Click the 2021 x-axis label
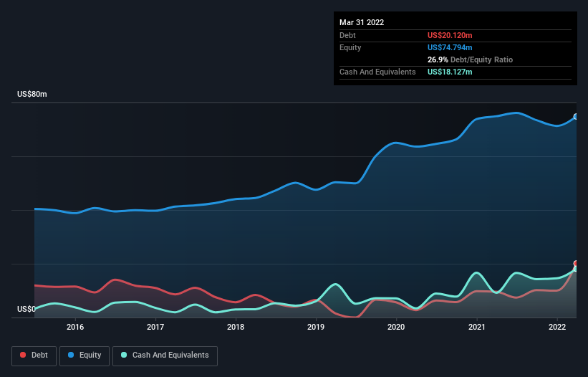This screenshot has height=377, width=588. coord(476,327)
